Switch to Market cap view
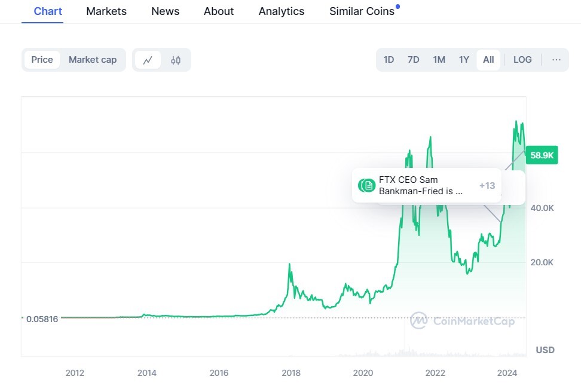Image resolution: width=581 pixels, height=392 pixels. point(93,60)
